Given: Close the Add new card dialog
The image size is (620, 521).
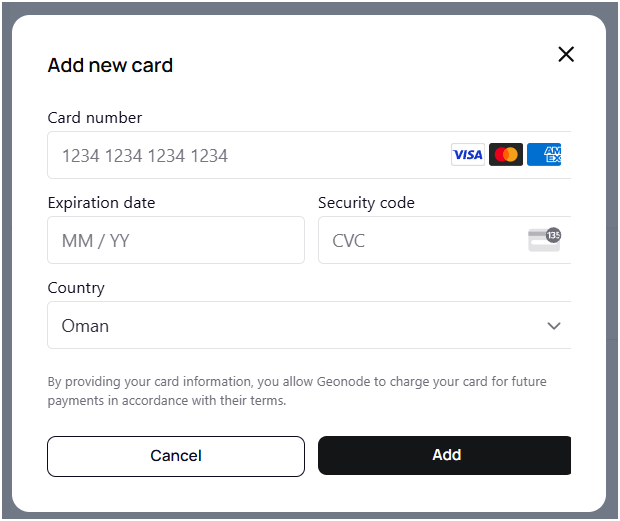Looking at the screenshot, I should [x=566, y=54].
